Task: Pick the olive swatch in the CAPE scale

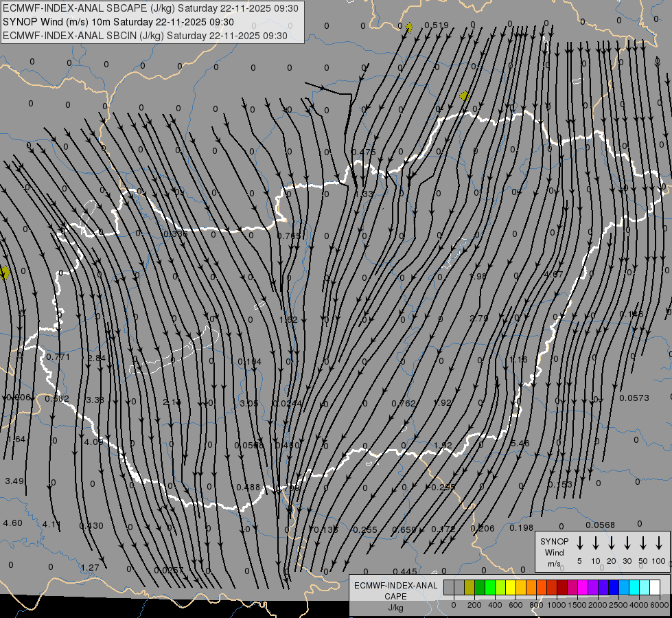Action: (x=470, y=587)
